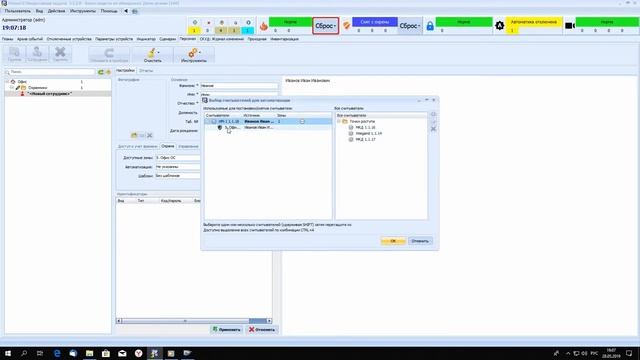640x360 pixels.
Task: Click the greyed-out Группа toolbar button
Action: pos(14,54)
